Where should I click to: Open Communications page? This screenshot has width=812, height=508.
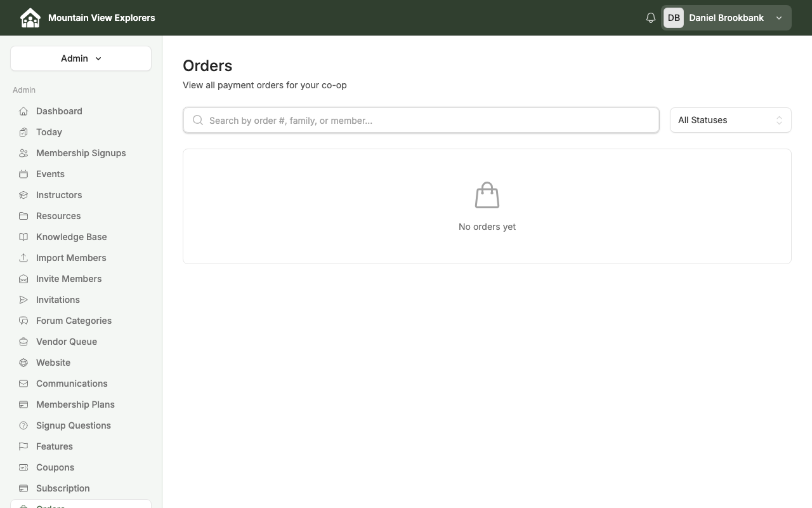pos(81,384)
